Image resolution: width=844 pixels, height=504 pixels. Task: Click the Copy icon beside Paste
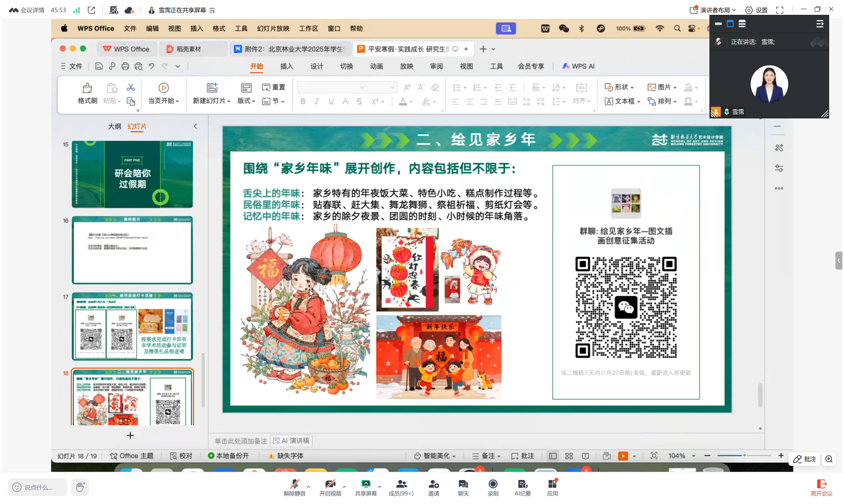coord(131,102)
